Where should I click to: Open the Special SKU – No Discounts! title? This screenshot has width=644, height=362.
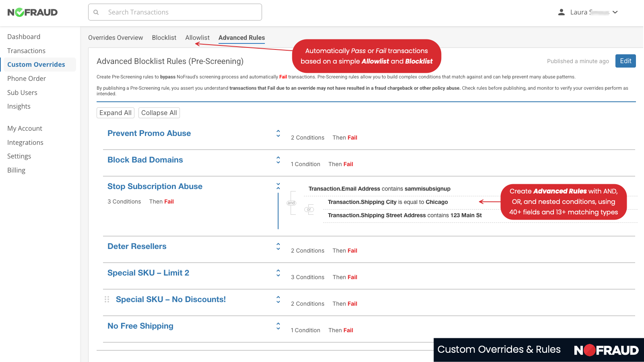coord(171,299)
